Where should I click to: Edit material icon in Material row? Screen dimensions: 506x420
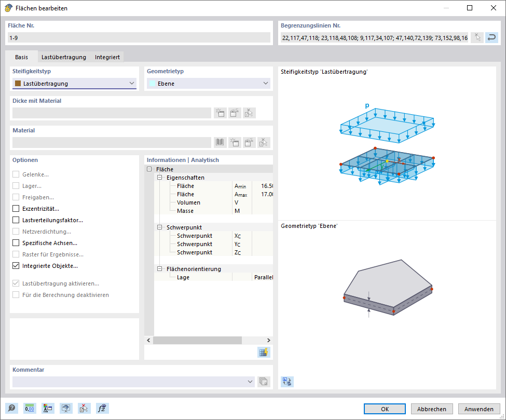tap(249, 142)
